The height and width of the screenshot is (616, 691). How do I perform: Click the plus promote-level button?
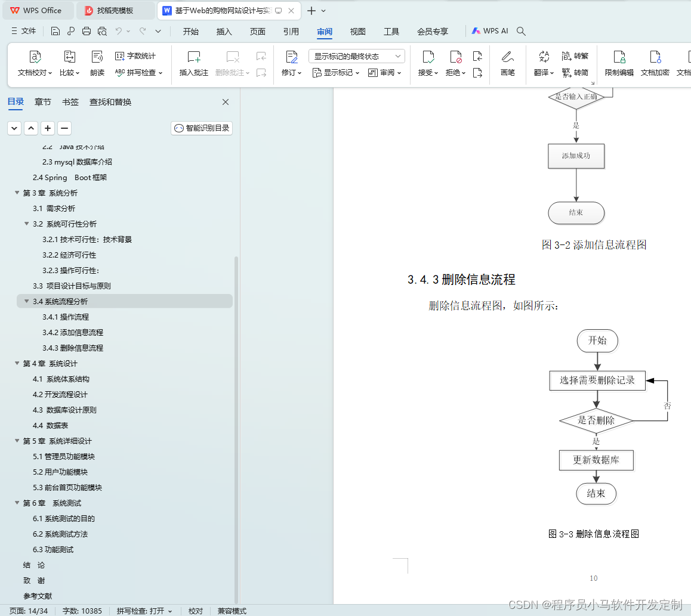48,128
